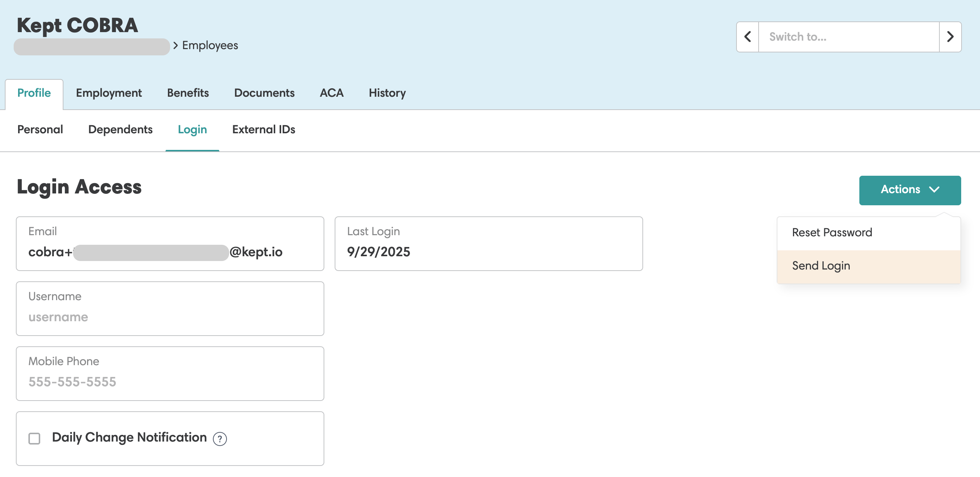Collapse the Actions dropdown button
The width and height of the screenshot is (980, 477).
pos(910,190)
